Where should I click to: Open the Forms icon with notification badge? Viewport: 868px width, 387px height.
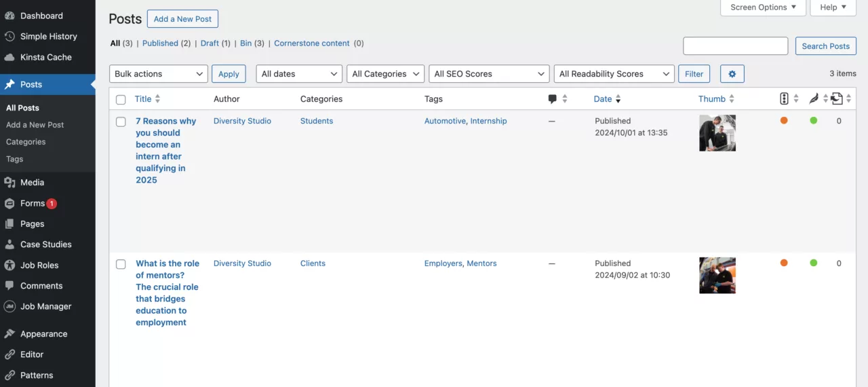tap(9, 204)
